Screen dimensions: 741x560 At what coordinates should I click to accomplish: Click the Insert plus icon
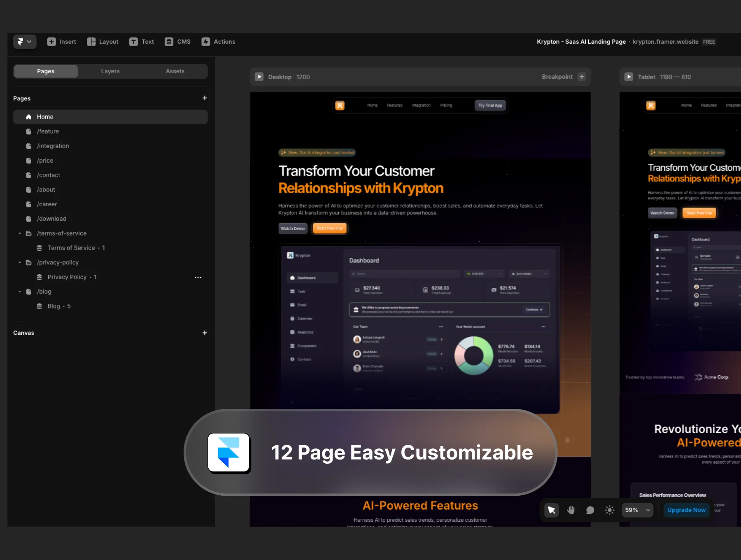coord(51,42)
